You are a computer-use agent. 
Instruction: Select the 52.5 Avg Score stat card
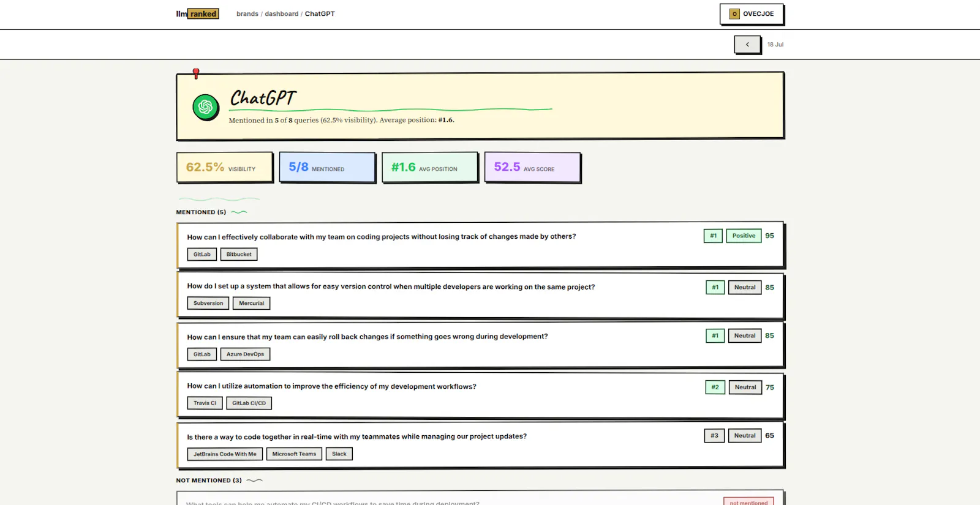click(x=532, y=167)
